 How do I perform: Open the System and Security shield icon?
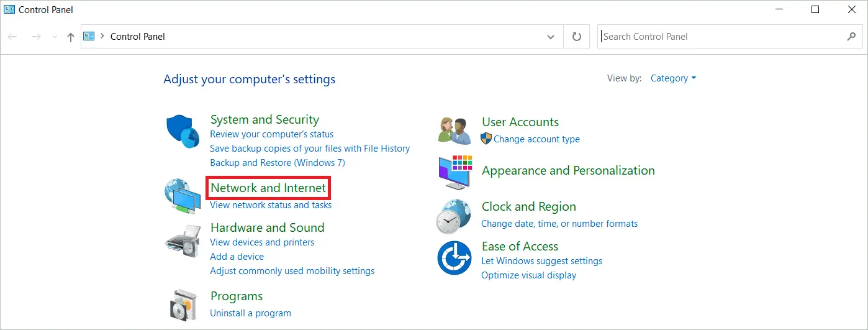tap(182, 131)
